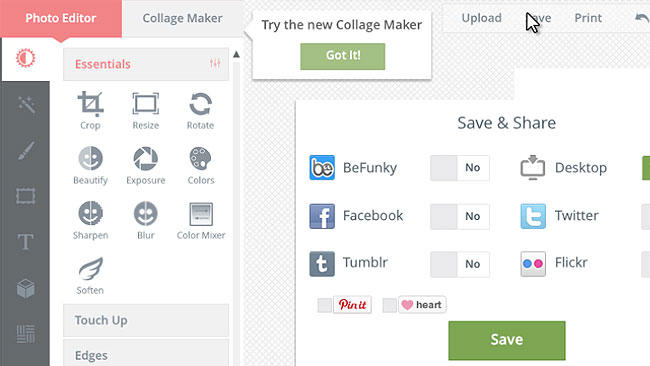
Task: Toggle the Facebook share switch
Action: click(460, 216)
